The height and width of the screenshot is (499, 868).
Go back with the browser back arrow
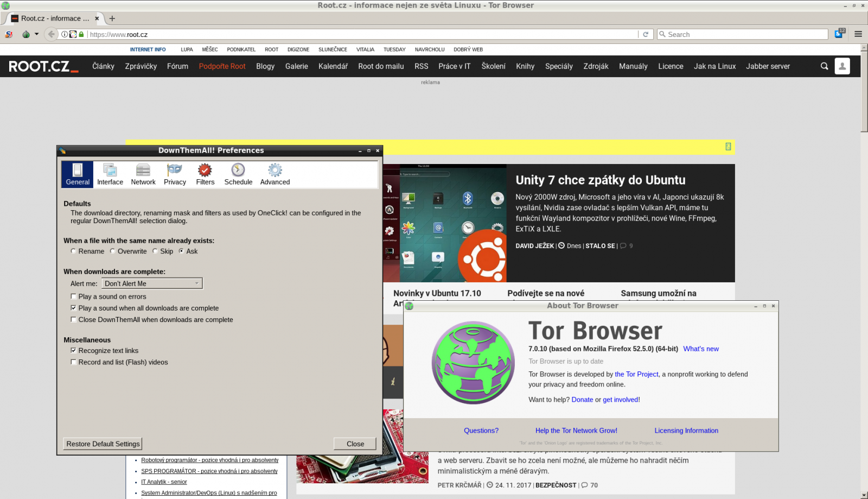click(x=51, y=34)
